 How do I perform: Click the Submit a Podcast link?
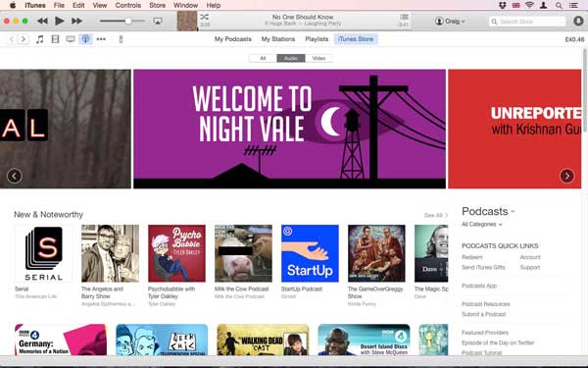tap(483, 314)
